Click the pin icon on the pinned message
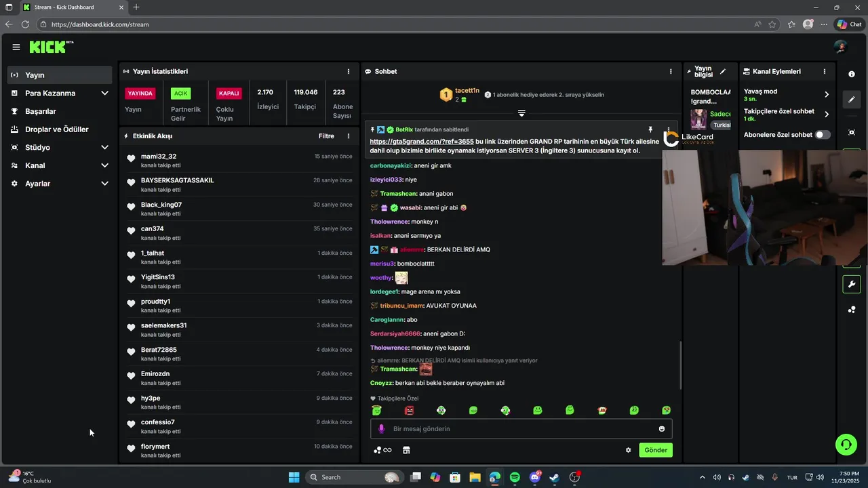 [650, 129]
